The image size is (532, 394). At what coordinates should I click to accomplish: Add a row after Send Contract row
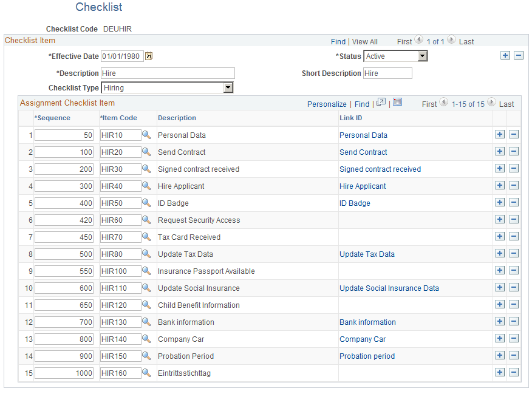499,151
